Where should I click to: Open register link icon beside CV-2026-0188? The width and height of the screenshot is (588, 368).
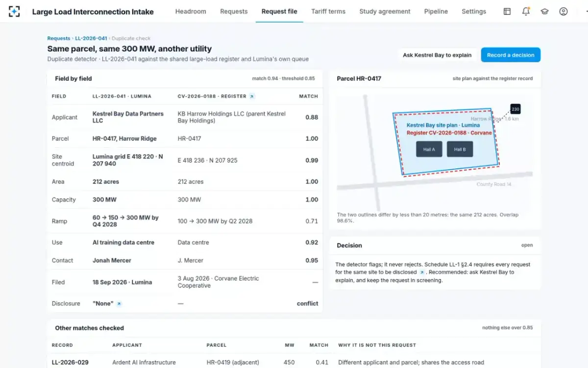pos(252,97)
